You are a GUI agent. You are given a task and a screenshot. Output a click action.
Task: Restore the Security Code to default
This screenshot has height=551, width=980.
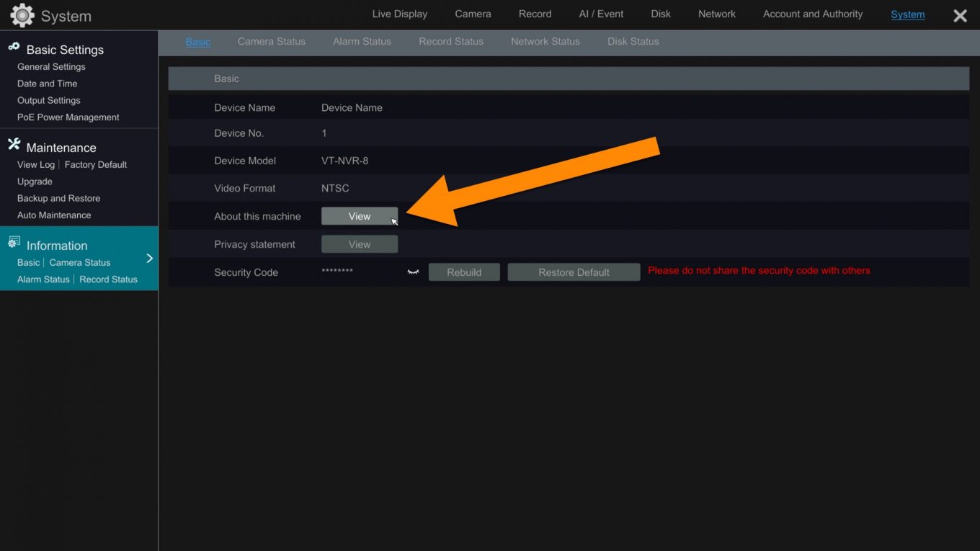[574, 272]
